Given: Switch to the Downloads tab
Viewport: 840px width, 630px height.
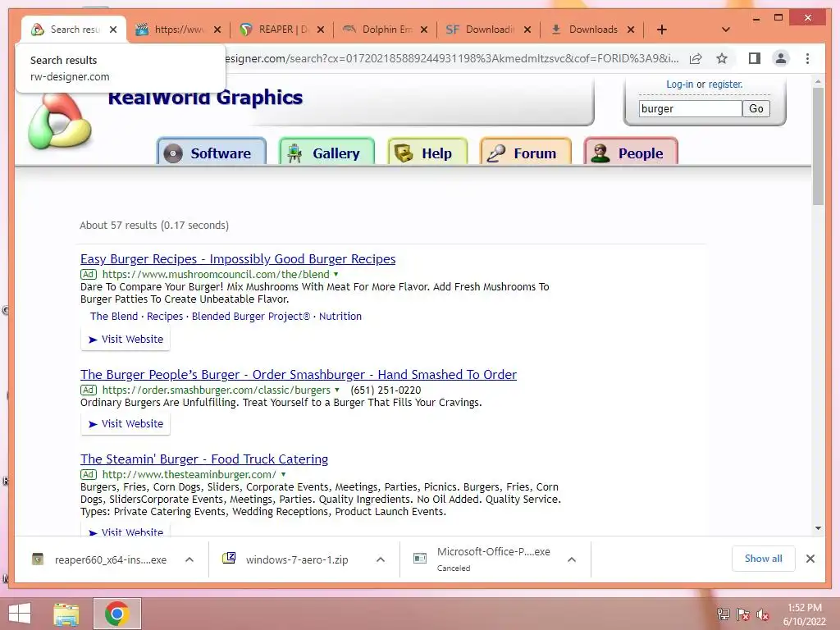Looking at the screenshot, I should coord(591,30).
